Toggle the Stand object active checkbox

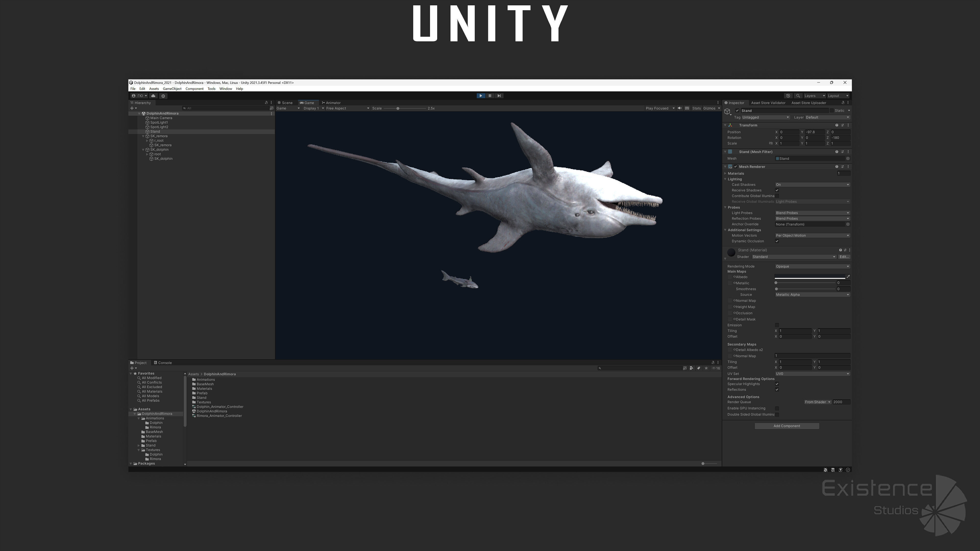coord(737,111)
